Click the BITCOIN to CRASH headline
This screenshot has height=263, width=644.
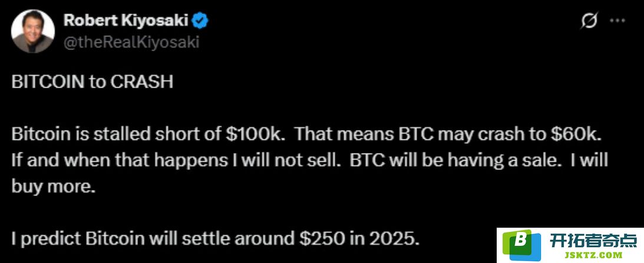(x=93, y=82)
